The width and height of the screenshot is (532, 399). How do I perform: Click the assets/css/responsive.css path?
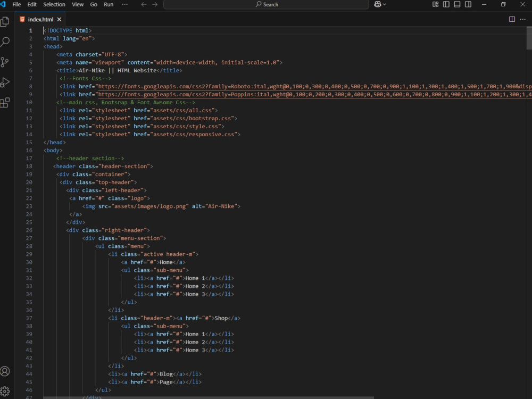click(195, 135)
